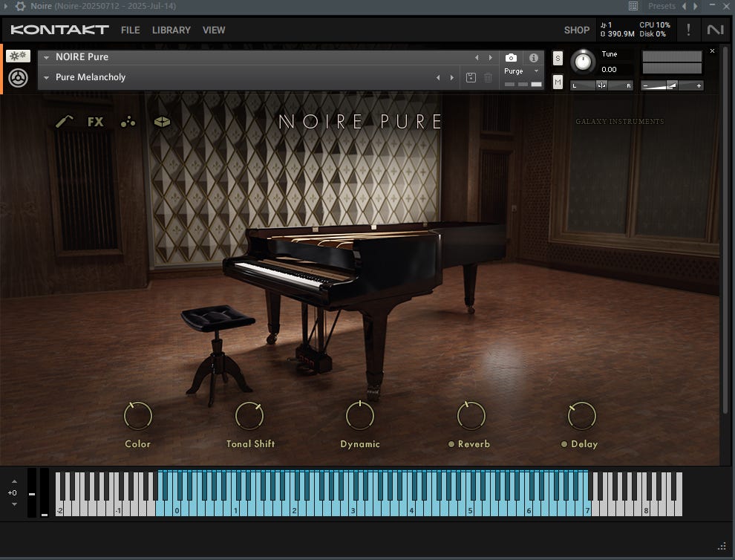Viewport: 735px width, 560px height.
Task: Click the volume slider
Action: pyautogui.click(x=672, y=85)
